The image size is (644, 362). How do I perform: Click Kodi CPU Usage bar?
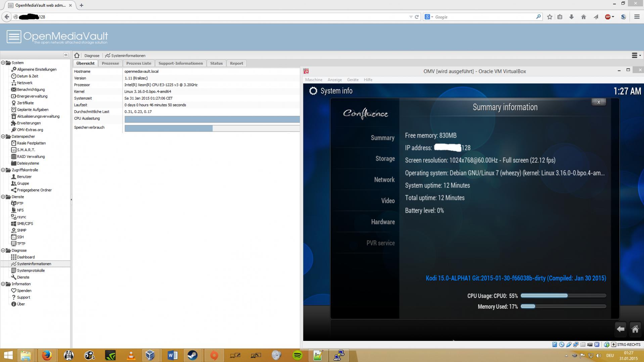pyautogui.click(x=563, y=296)
